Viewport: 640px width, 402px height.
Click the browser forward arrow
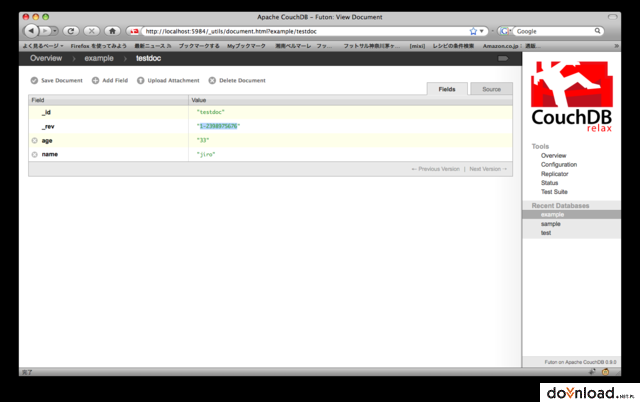click(x=44, y=31)
